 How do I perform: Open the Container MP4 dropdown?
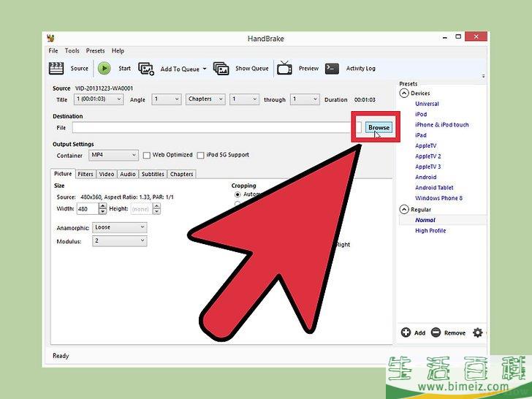113,155
